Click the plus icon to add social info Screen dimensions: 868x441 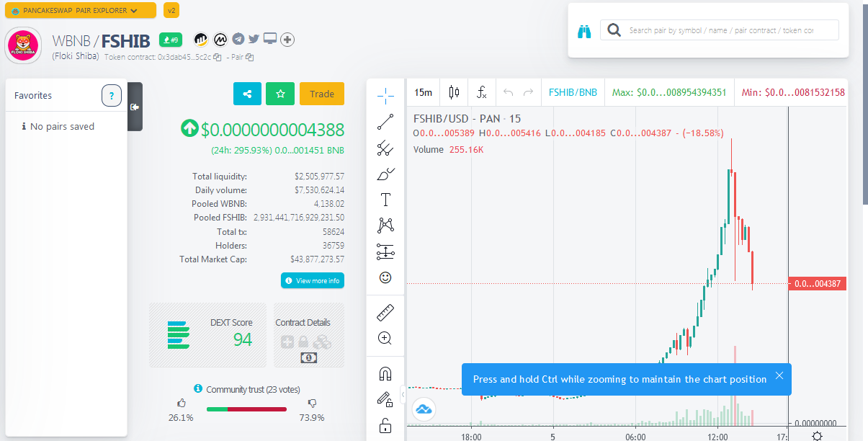[287, 40]
